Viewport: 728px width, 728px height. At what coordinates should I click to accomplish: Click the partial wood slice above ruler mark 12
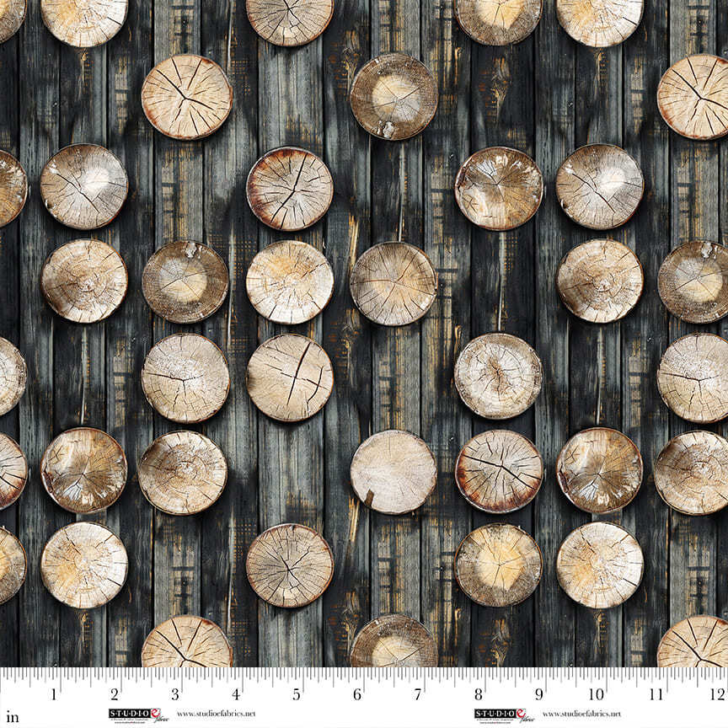click(695, 644)
